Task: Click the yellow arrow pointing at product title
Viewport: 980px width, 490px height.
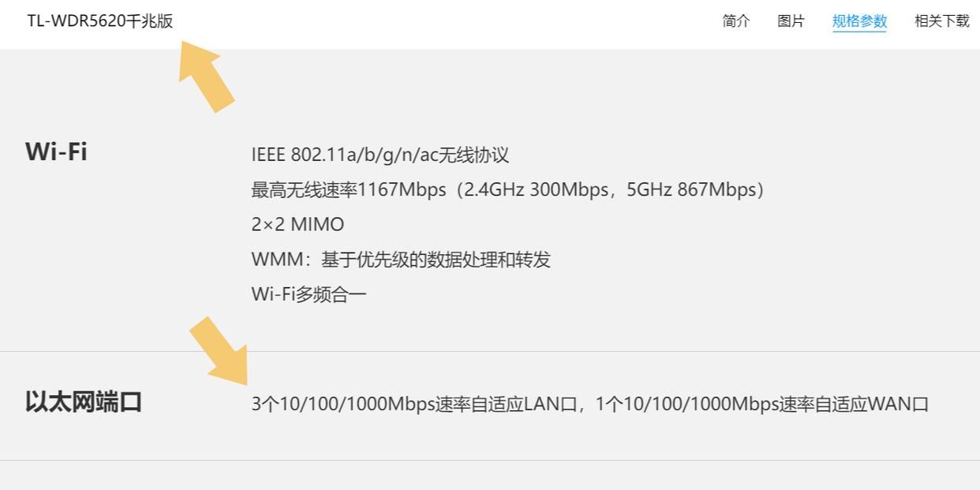Action: click(x=205, y=77)
